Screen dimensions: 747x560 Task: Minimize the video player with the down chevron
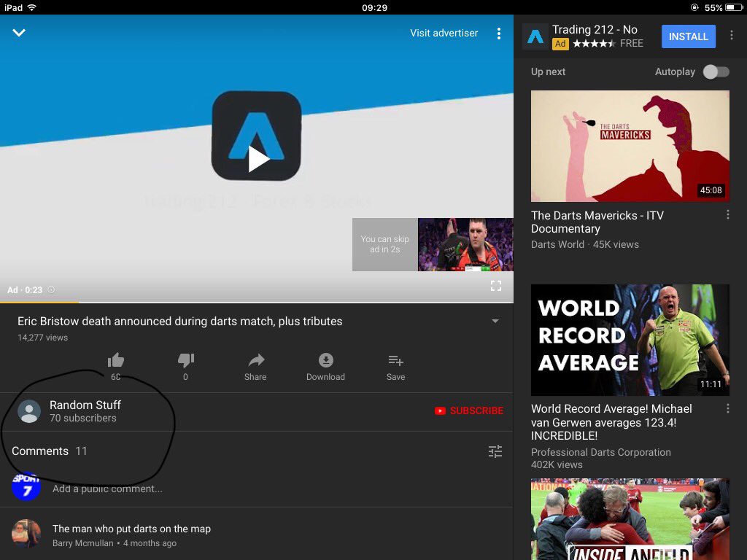pyautogui.click(x=19, y=33)
